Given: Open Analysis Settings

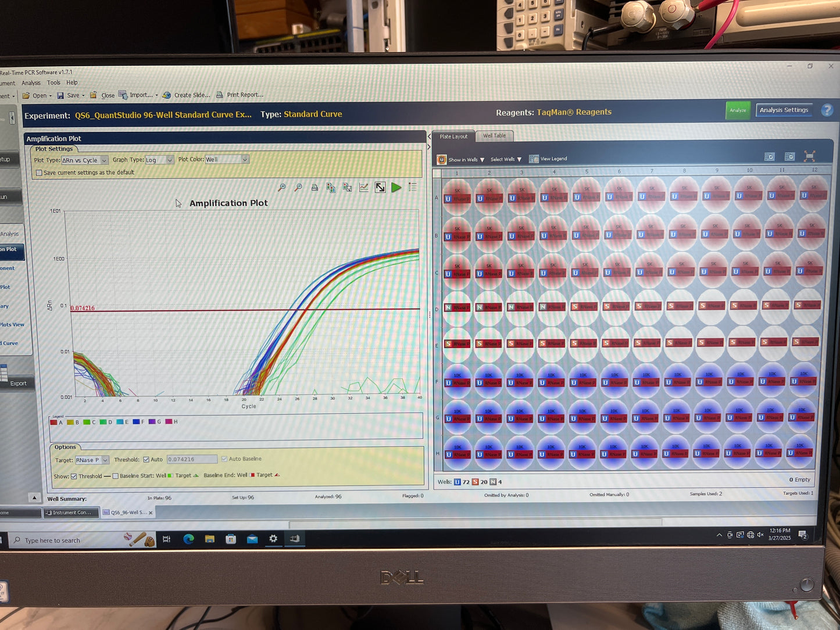Looking at the screenshot, I should 784,110.
